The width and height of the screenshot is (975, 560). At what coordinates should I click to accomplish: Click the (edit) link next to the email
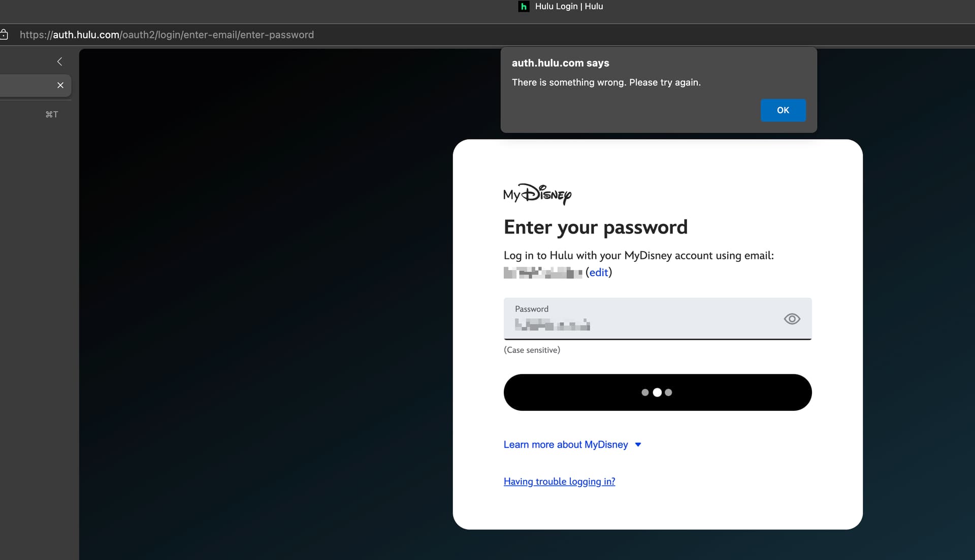coord(598,273)
